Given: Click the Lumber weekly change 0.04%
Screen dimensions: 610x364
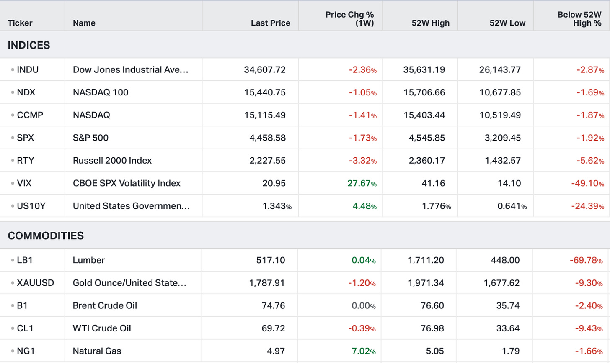Looking at the screenshot, I should click(364, 260).
